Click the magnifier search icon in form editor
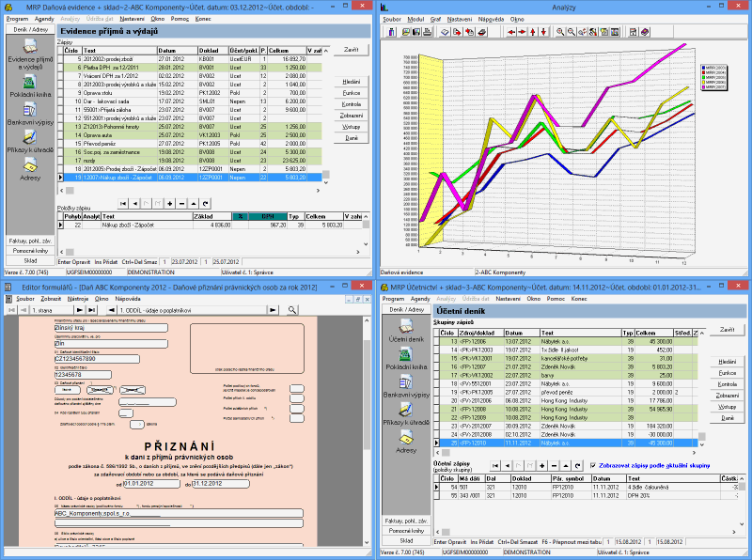The image size is (752, 560). click(x=292, y=309)
